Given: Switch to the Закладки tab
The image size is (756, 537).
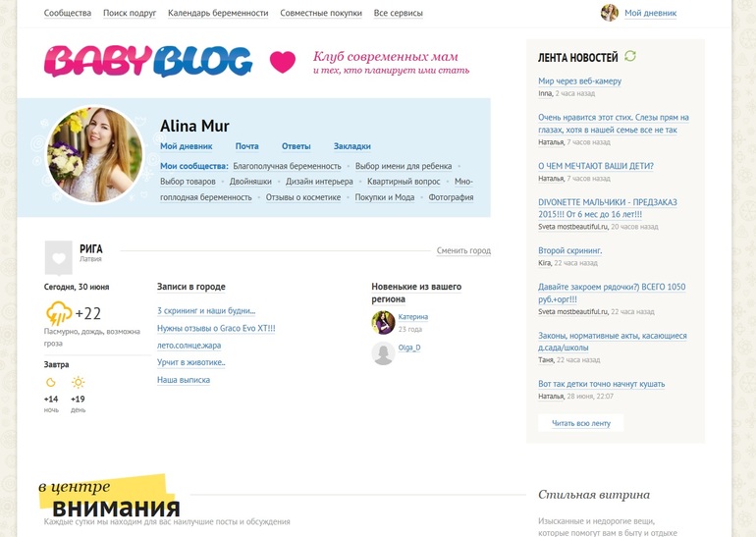Looking at the screenshot, I should coord(351,146).
